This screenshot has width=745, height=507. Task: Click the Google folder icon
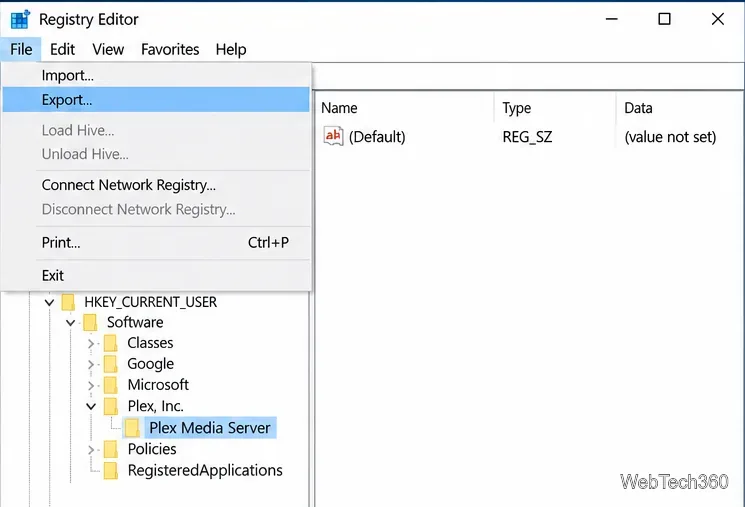(110, 364)
